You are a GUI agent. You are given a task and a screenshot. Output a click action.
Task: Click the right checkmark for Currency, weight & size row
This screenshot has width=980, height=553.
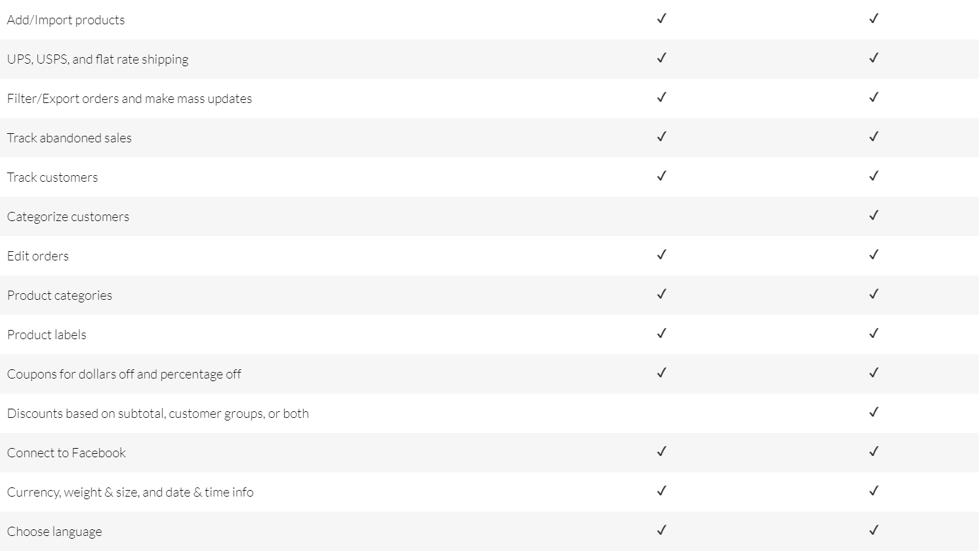point(873,491)
